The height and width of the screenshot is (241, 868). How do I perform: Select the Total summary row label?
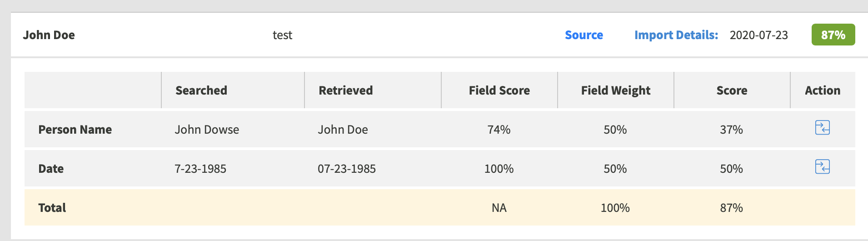(52, 208)
